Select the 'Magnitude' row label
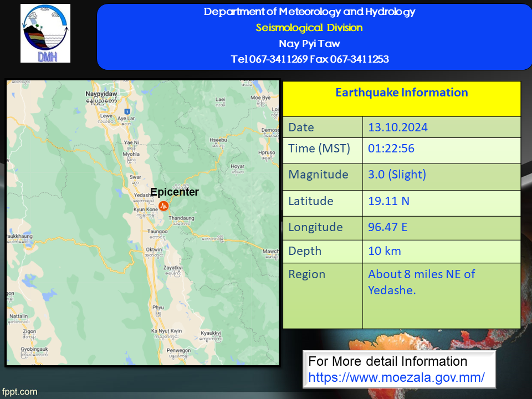This screenshot has height=399, width=532. 318,175
